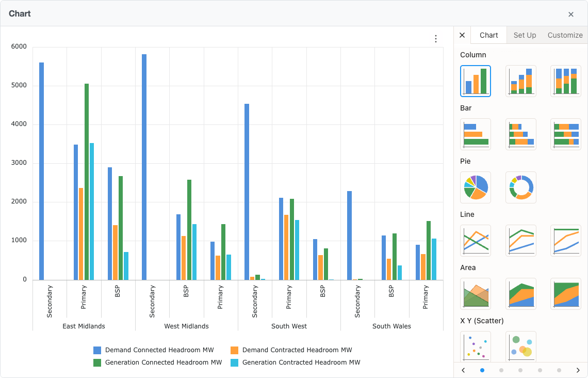The width and height of the screenshot is (588, 378).
Task: Go to previous page of chart types
Action: (x=463, y=370)
